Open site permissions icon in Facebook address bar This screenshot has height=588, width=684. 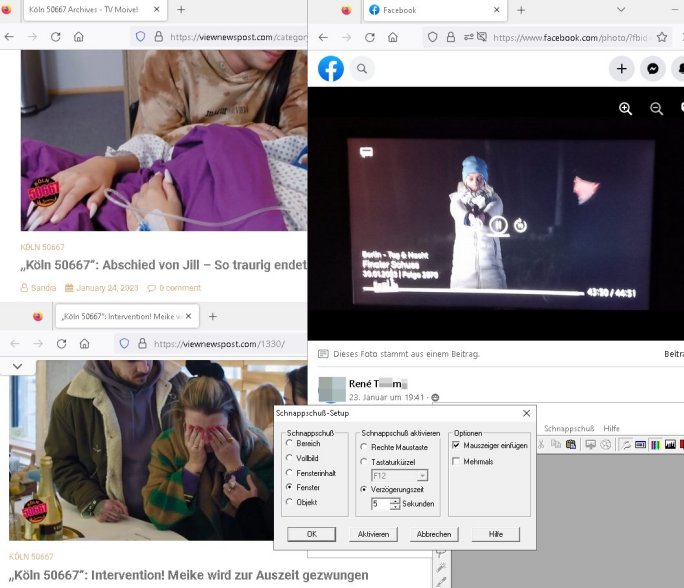coord(469,38)
